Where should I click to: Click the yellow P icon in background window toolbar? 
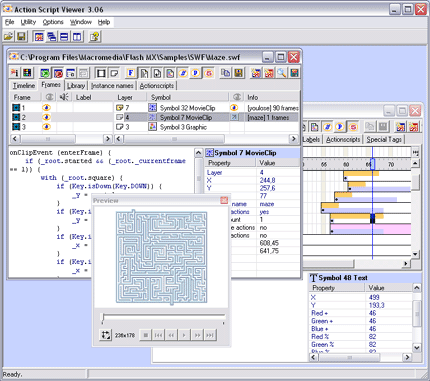tap(340, 127)
